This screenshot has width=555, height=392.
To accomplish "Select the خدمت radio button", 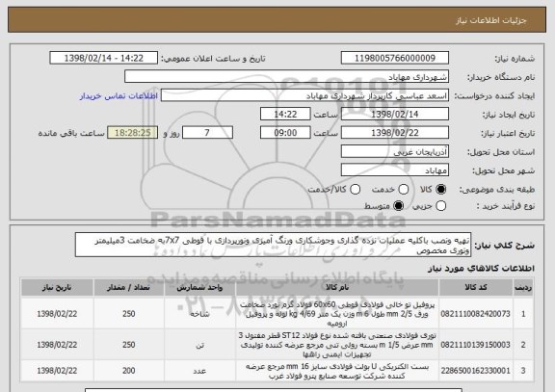I will (x=404, y=190).
